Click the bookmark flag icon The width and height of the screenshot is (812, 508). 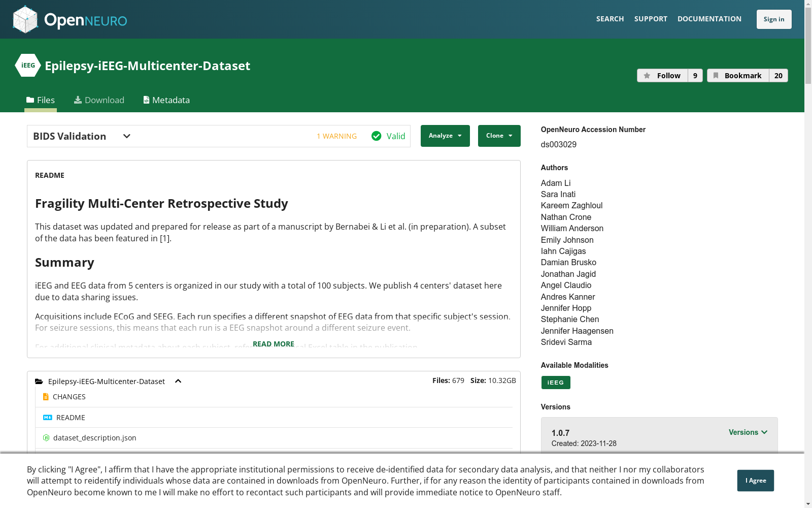pyautogui.click(x=716, y=76)
